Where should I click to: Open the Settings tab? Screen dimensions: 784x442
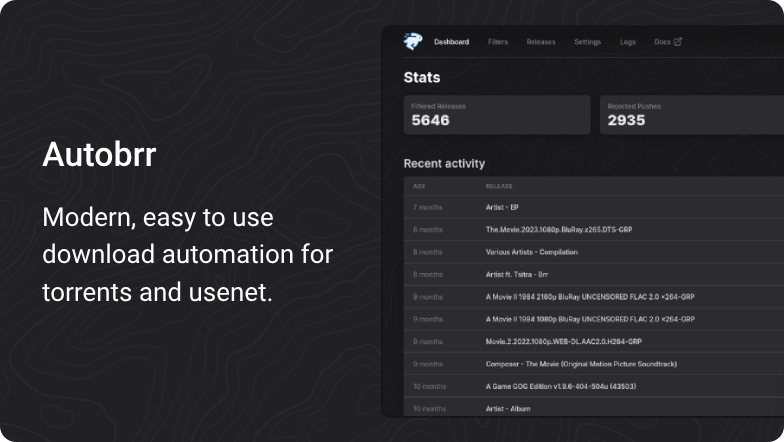(x=588, y=42)
